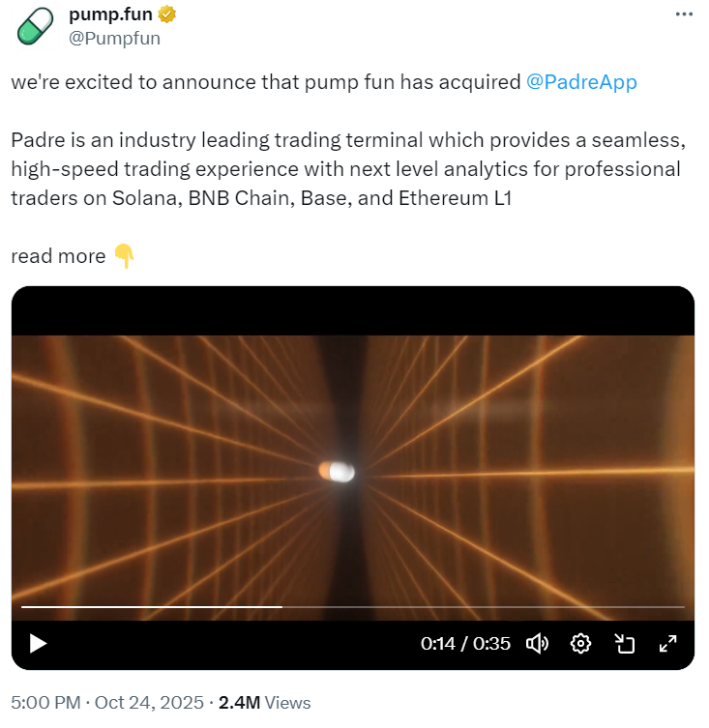Open the post's three-dot More menu
Image resolution: width=709 pixels, height=728 pixels.
tap(683, 15)
